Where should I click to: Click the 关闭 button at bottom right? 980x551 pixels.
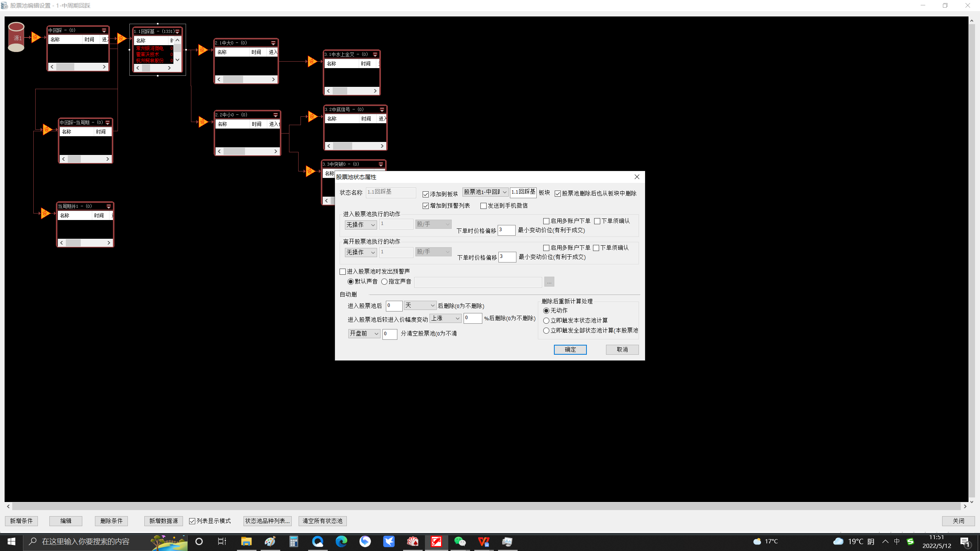point(958,521)
